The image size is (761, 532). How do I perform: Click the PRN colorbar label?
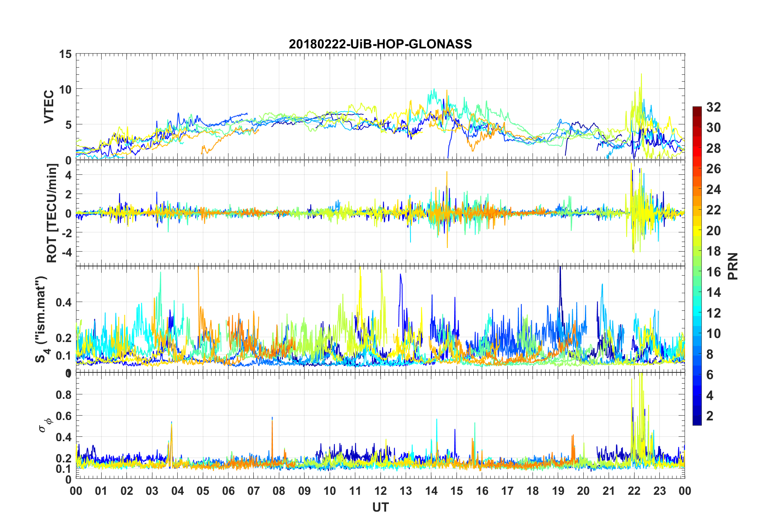732,266
